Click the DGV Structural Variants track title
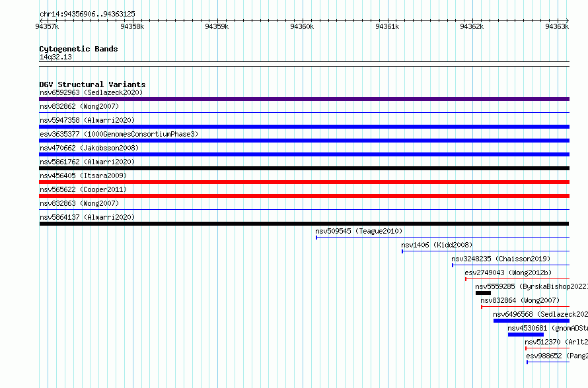Image resolution: width=588 pixels, height=388 pixels. 92,84
